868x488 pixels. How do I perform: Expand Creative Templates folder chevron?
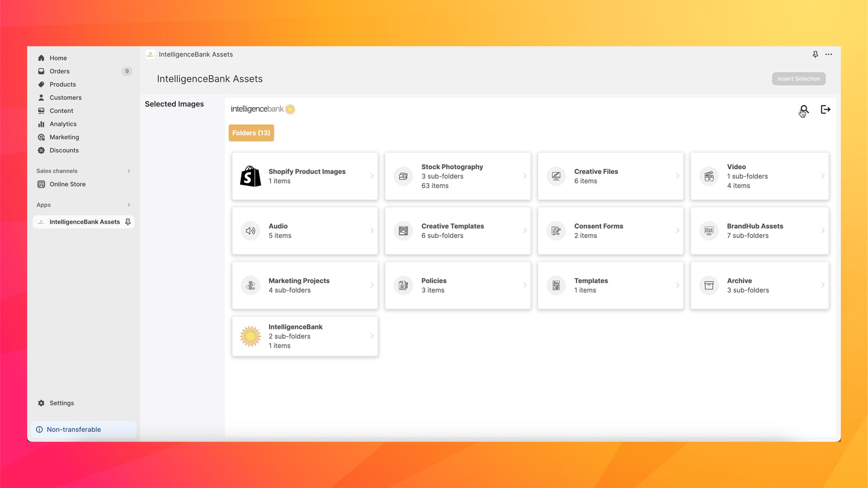coord(525,230)
